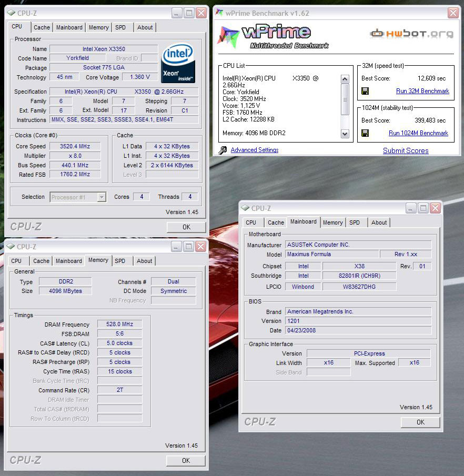Open Cache tab in top-left CPU-Z window
This screenshot has width=464, height=476.
click(42, 27)
